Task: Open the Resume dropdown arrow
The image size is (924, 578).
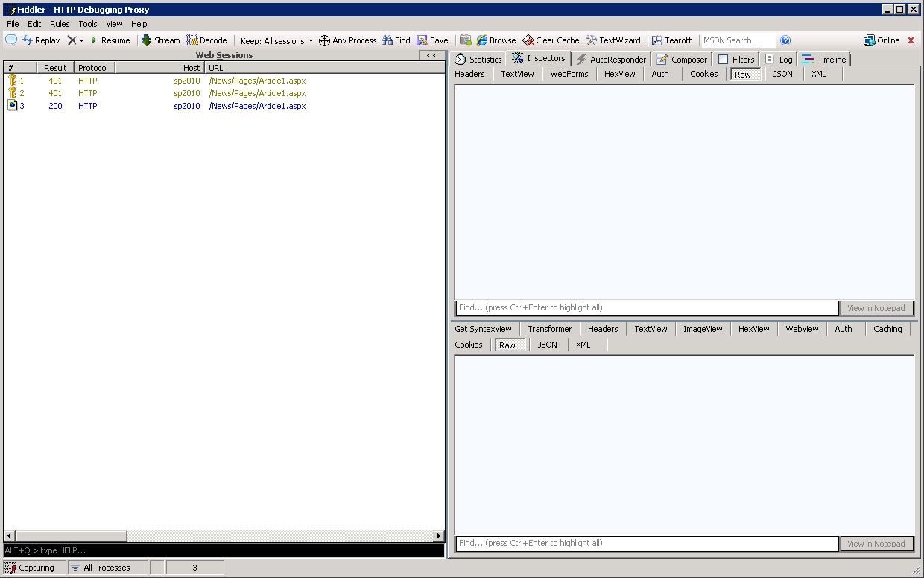Action: point(80,40)
